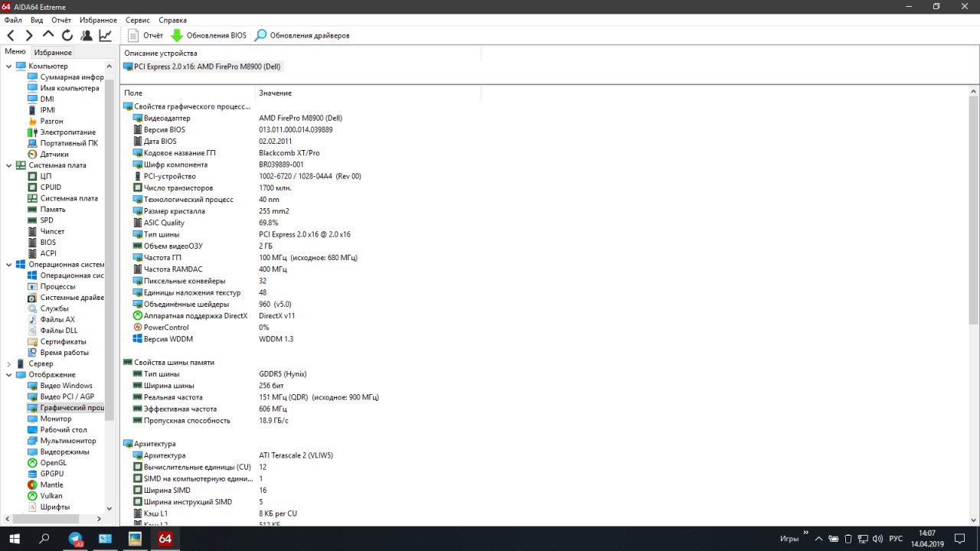Click the sidebar scroll down arrow
The height and width of the screenshot is (551, 980).
(109, 509)
